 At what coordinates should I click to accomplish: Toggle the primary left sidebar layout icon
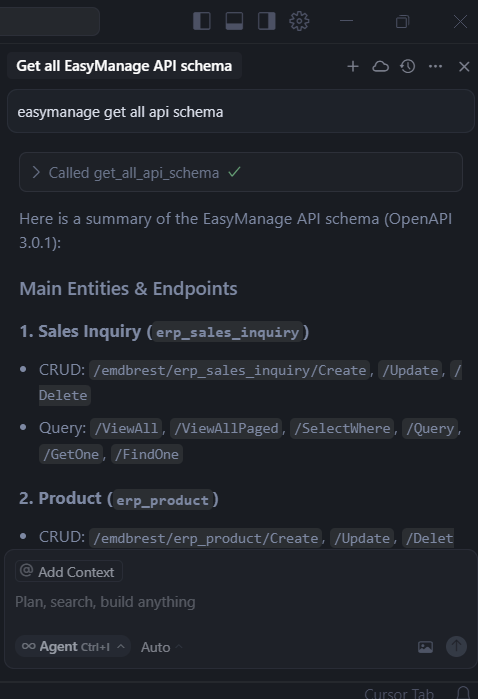point(202,21)
